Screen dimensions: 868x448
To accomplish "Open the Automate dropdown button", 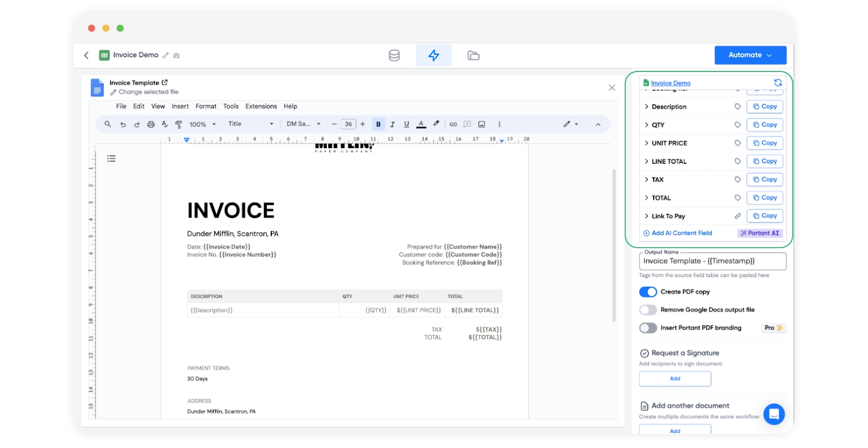I will pos(750,55).
